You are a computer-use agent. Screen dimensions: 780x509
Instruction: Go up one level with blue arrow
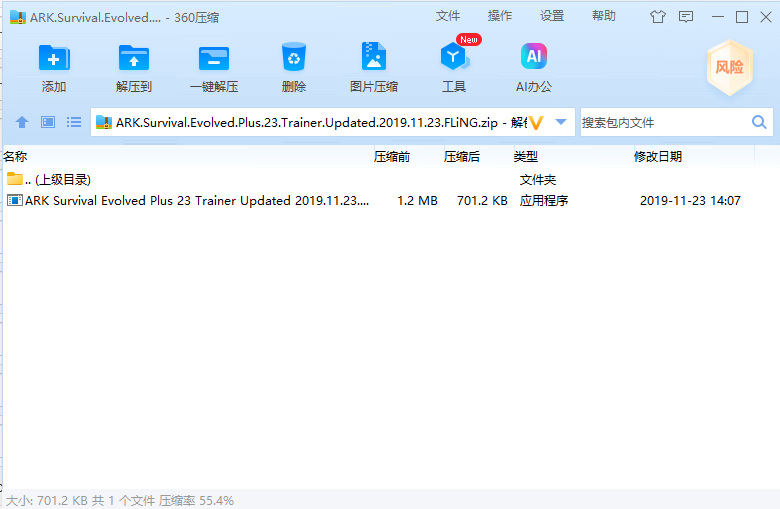click(22, 122)
